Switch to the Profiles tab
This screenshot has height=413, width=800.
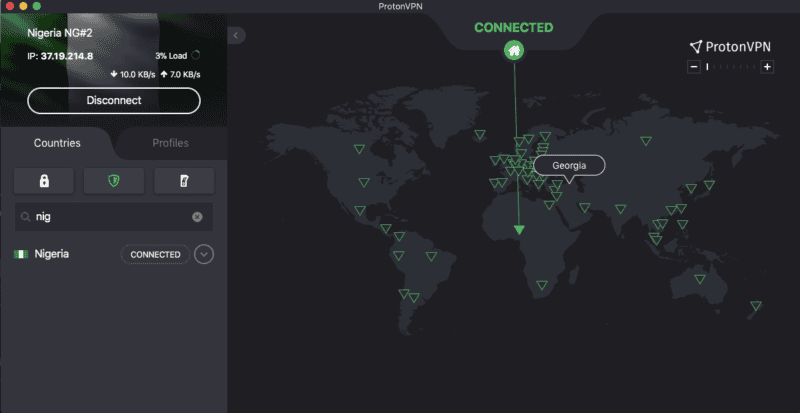(x=170, y=143)
